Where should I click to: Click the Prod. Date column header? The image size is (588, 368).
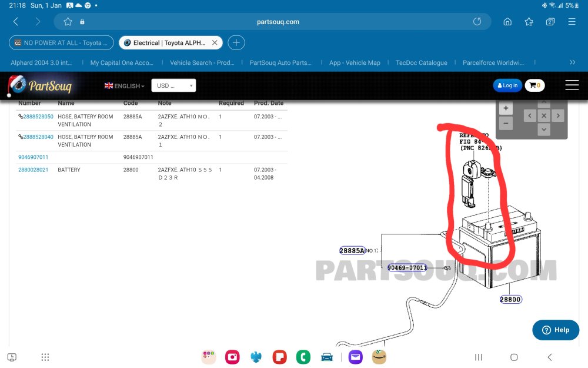pyautogui.click(x=269, y=103)
